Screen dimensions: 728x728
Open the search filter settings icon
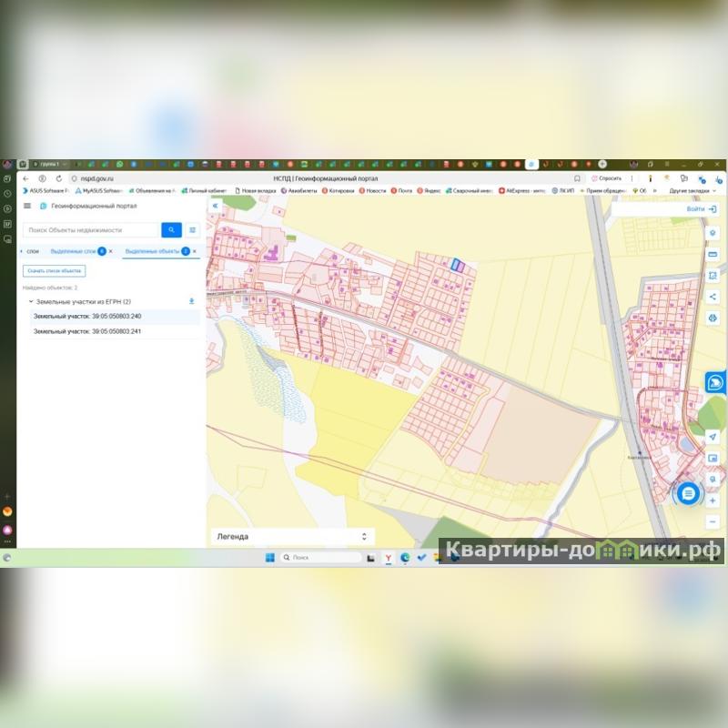(x=193, y=230)
